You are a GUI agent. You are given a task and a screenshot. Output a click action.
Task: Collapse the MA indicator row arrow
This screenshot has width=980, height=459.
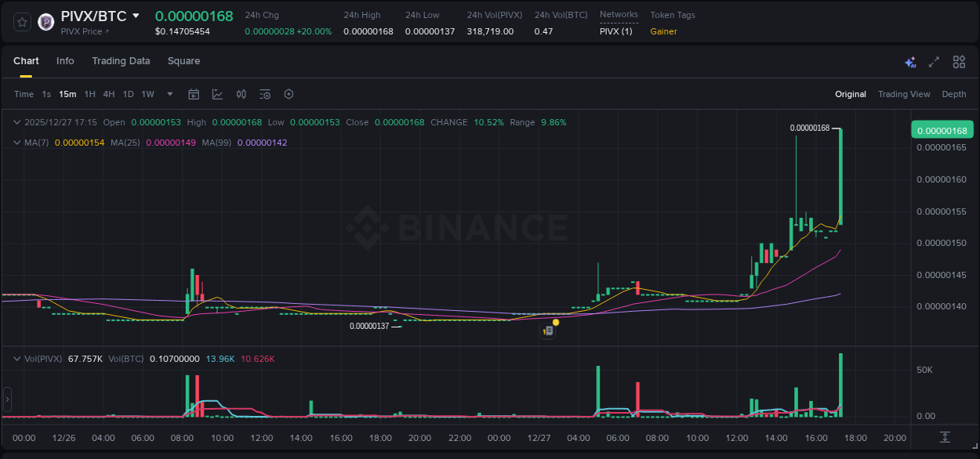click(x=16, y=143)
